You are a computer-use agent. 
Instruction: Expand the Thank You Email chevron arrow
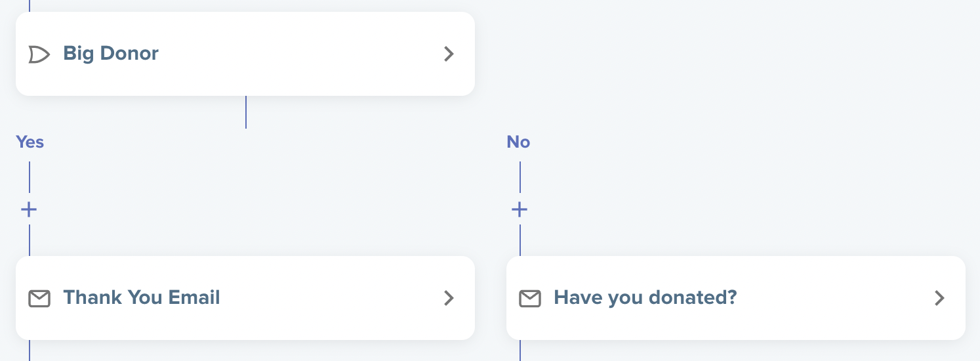click(x=449, y=298)
